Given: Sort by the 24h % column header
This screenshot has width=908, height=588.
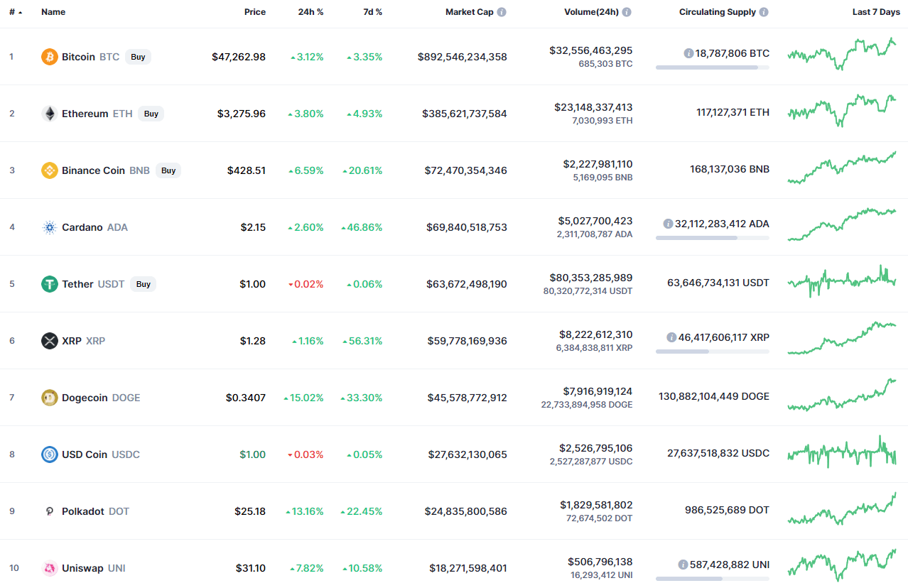Looking at the screenshot, I should tap(310, 12).
